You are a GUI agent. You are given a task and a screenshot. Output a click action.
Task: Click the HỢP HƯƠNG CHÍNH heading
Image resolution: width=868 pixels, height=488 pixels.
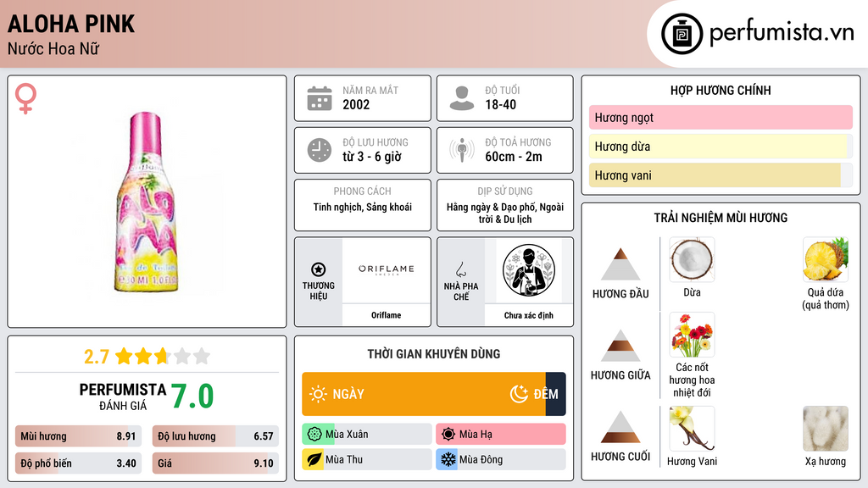[721, 90]
